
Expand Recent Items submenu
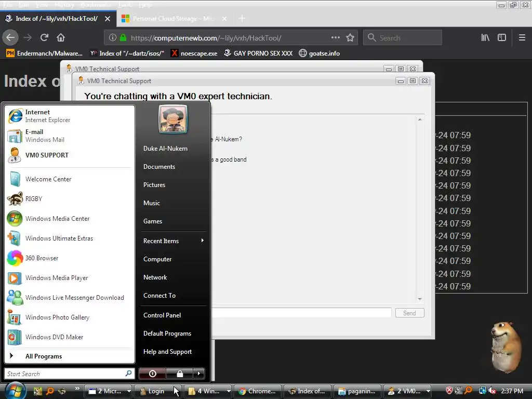tap(174, 241)
